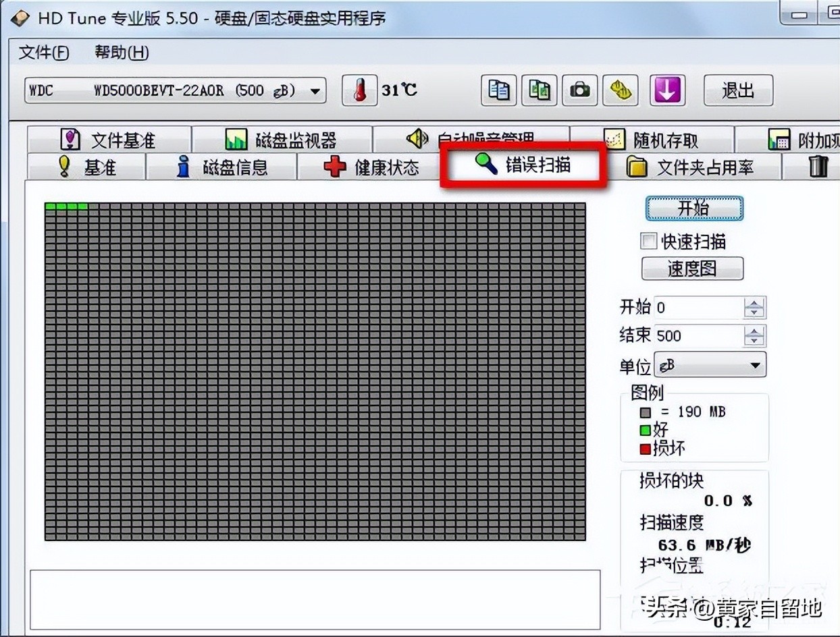
Task: Click the thermometer icon next to 31°C
Action: tap(360, 90)
